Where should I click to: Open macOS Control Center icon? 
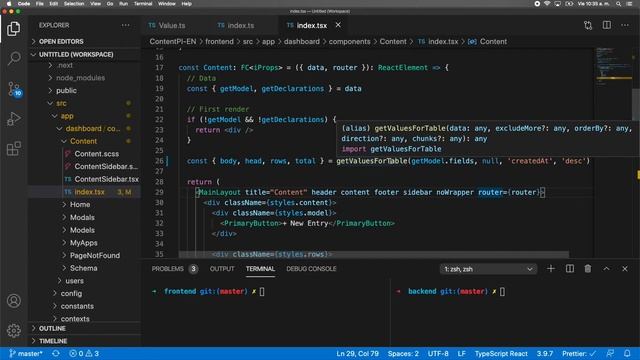pyautogui.click(x=629, y=4)
